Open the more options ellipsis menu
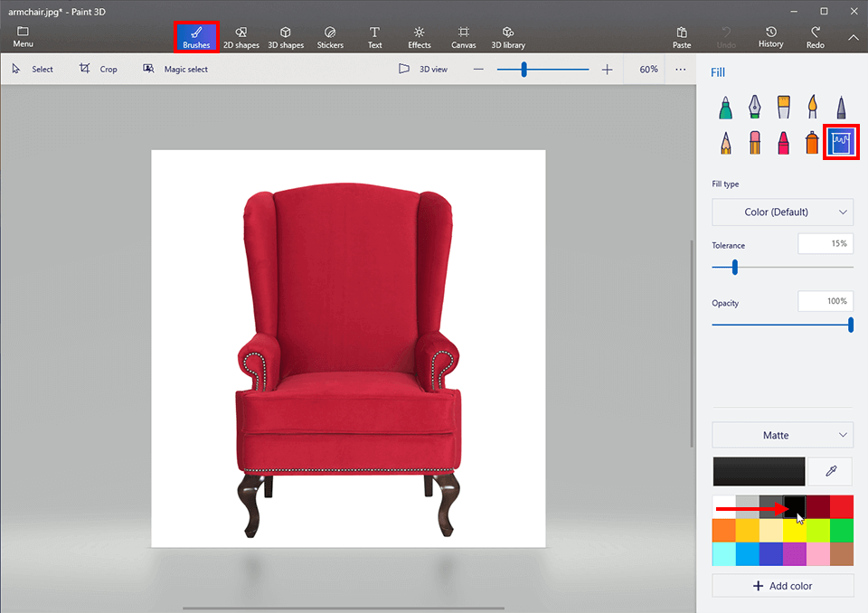Screen dimensions: 868x613 point(680,70)
